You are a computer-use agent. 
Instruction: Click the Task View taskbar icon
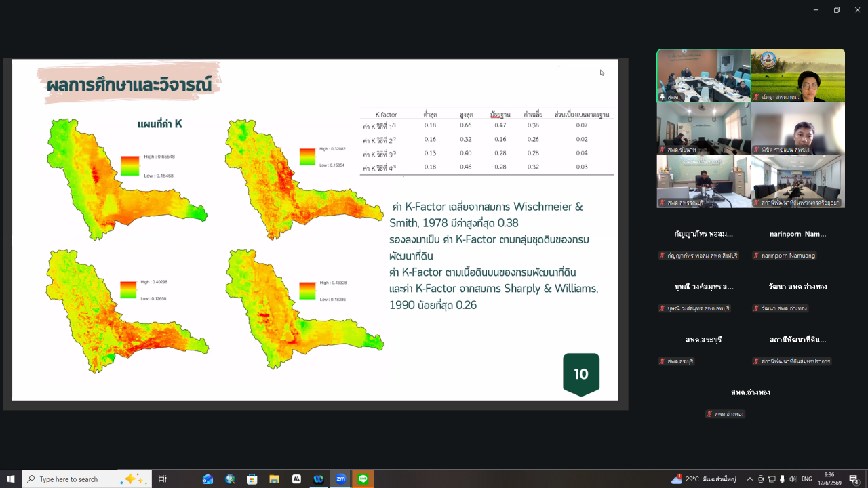pos(163,479)
